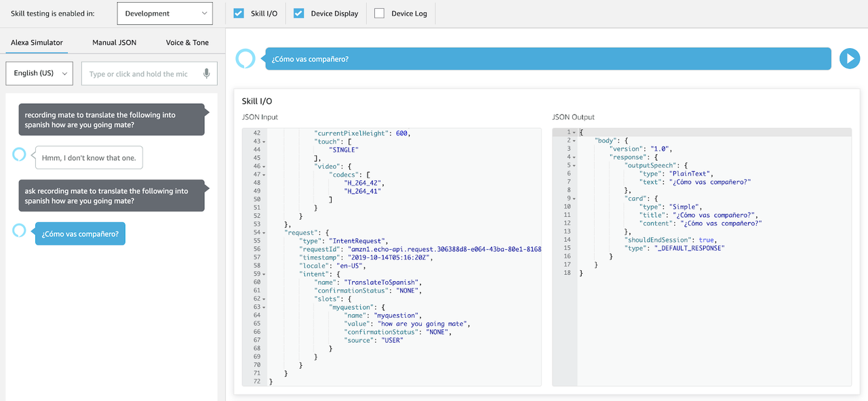Click the JSON Input panel label
This screenshot has width=868, height=401.
tap(260, 117)
